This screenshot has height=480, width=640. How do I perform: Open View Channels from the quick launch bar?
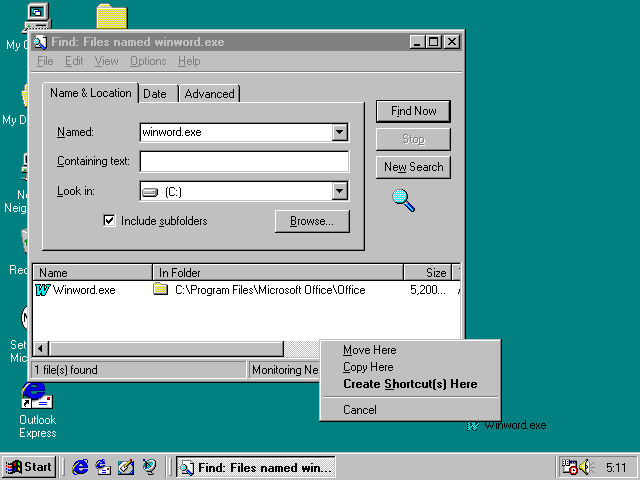click(149, 467)
